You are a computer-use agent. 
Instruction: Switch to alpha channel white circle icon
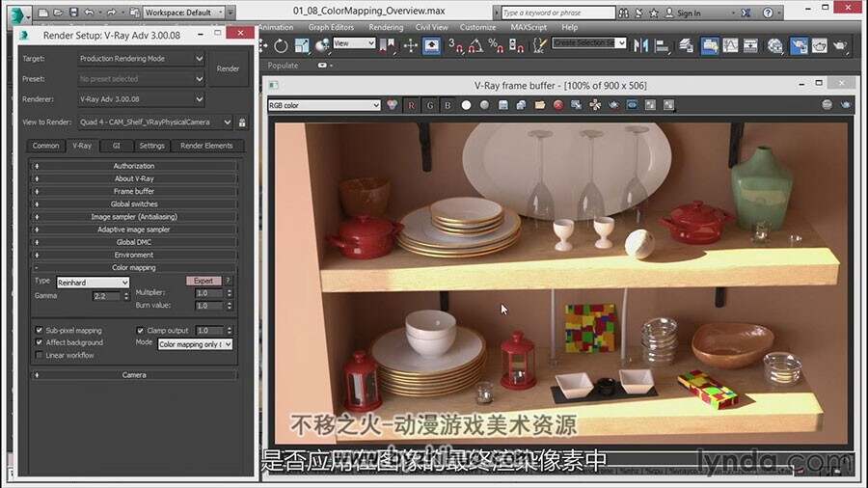[466, 105]
